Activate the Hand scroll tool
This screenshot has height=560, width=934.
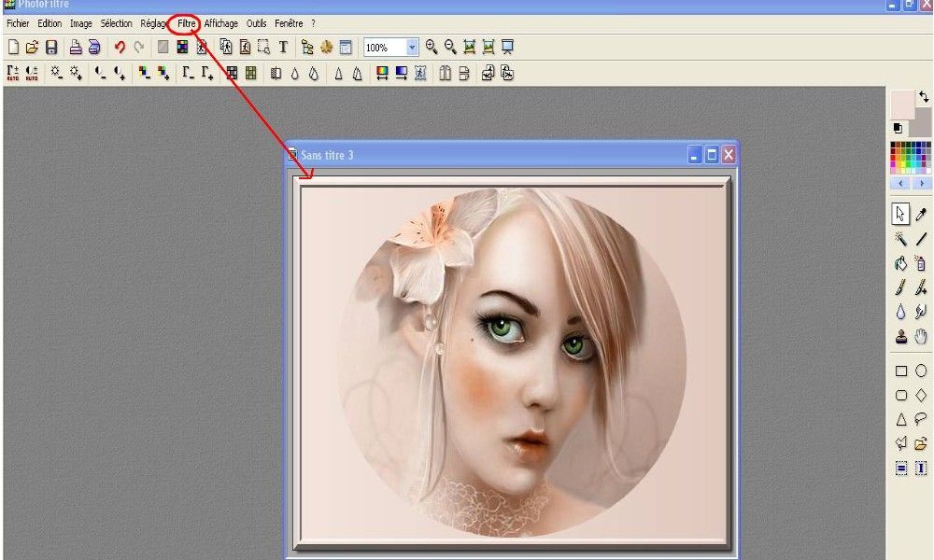point(921,336)
